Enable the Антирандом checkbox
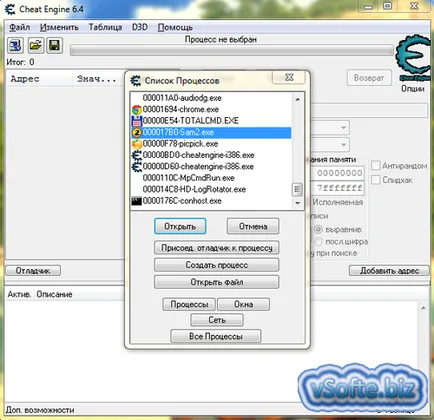The width and height of the screenshot is (434, 420). [376, 165]
